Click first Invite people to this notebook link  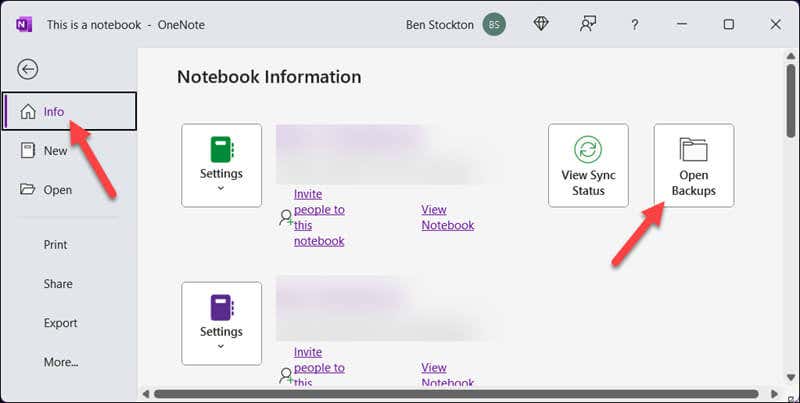pos(319,217)
